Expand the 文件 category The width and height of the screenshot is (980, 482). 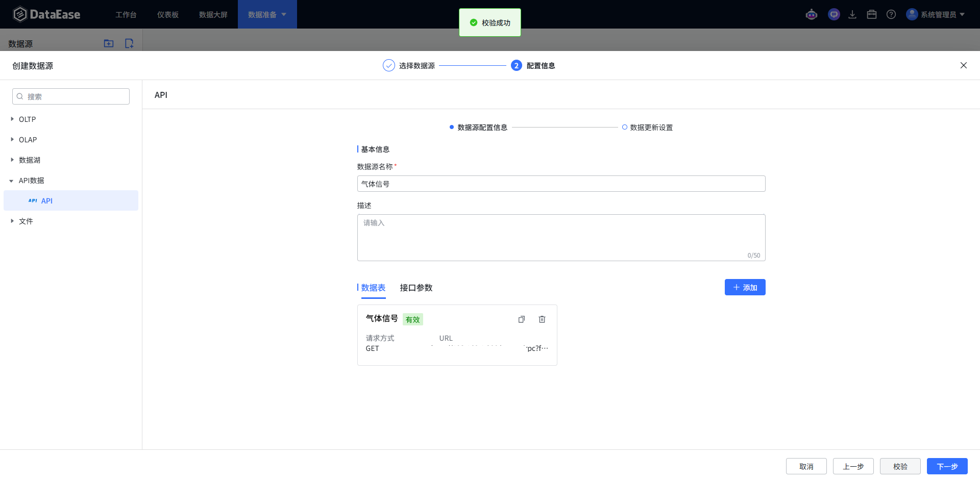pyautogui.click(x=12, y=221)
